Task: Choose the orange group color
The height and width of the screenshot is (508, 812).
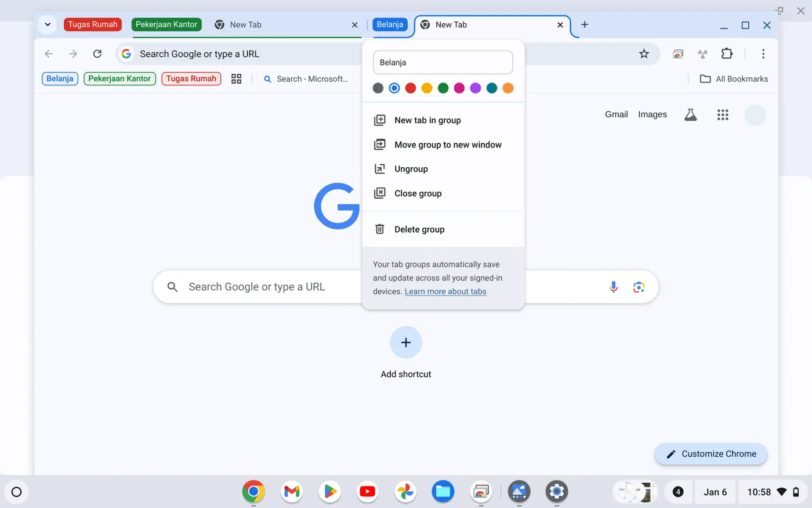Action: click(x=508, y=88)
